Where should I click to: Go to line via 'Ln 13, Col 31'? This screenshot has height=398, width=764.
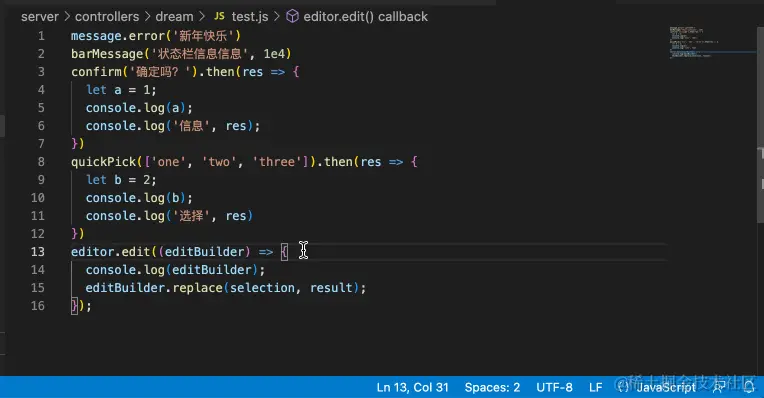click(412, 387)
